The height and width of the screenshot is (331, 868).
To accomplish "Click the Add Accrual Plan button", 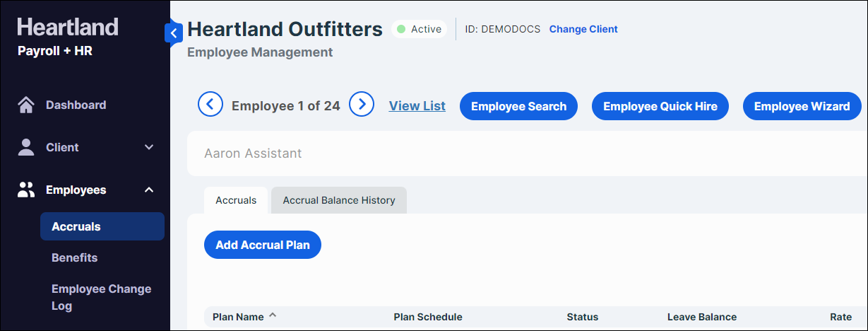I will click(263, 245).
